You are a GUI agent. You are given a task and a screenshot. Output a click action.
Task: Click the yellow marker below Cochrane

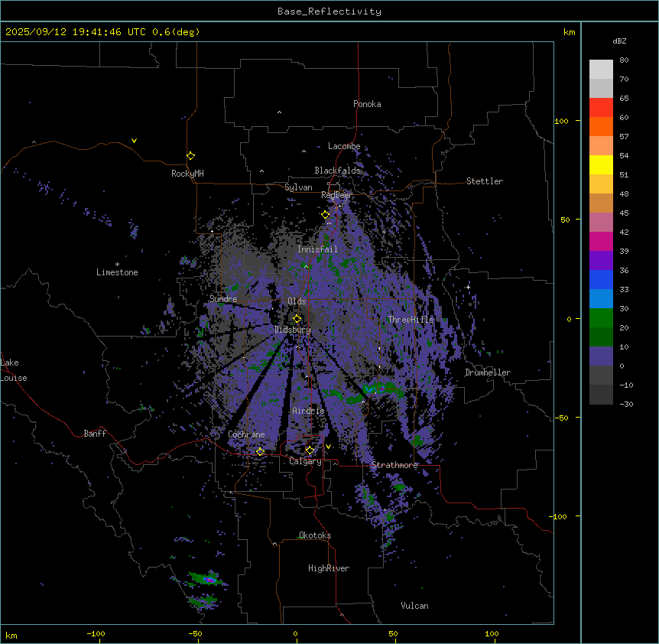(x=260, y=451)
